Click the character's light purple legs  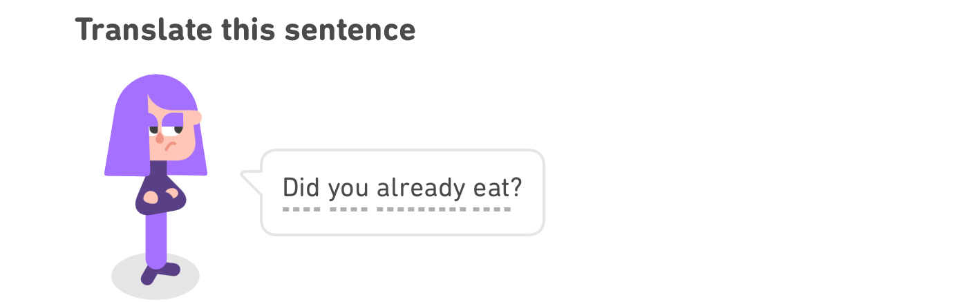tap(156, 238)
